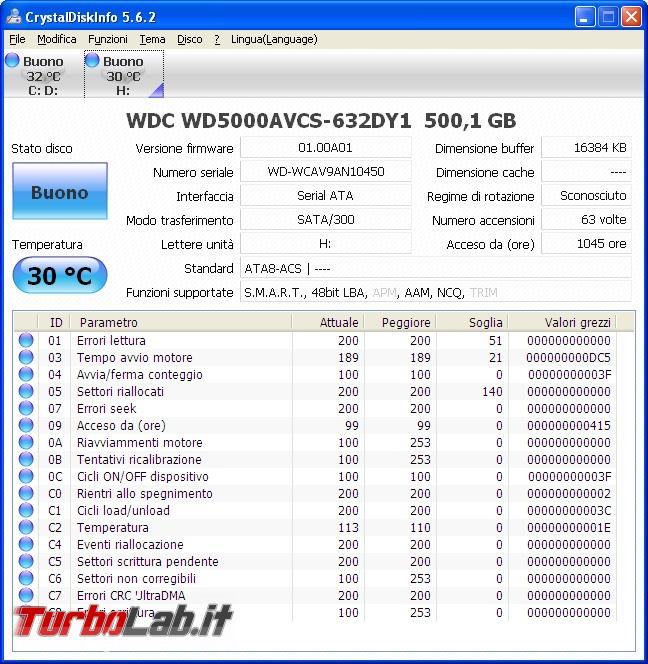Click status icon for Cicli ON/OFF dispositivo
This screenshot has height=664, width=648.
coord(26,476)
